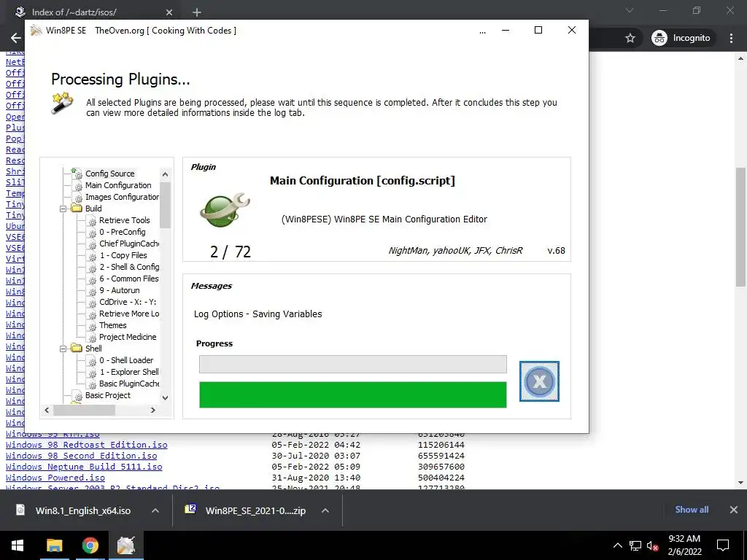The width and height of the screenshot is (747, 560).
Task: Click the Incognito indicator in Chrome
Action: point(682,38)
